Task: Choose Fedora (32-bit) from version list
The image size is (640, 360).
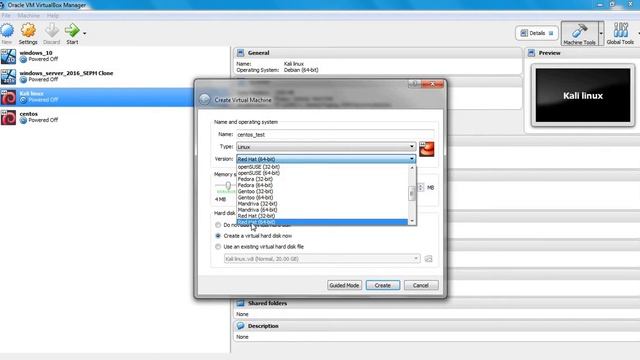Action: point(322,179)
